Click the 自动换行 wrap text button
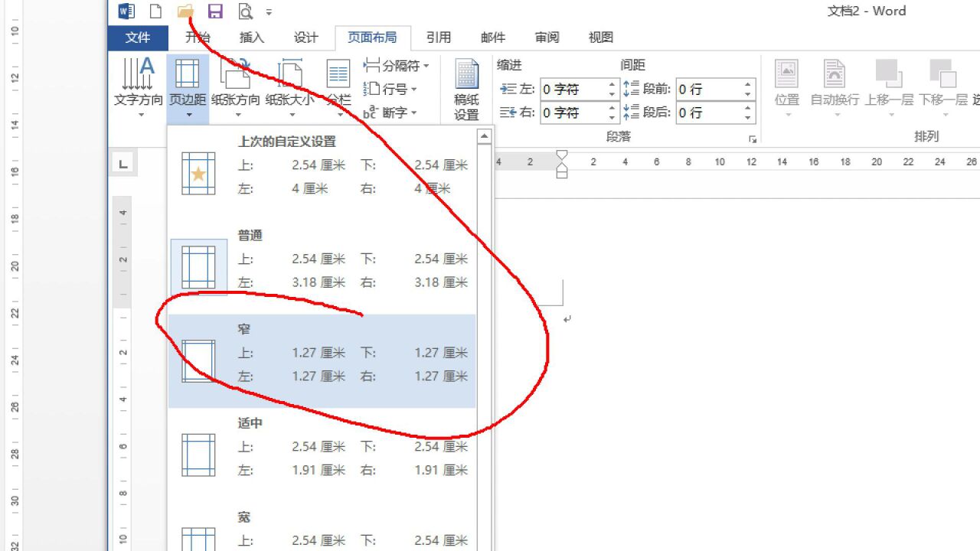The width and height of the screenshot is (980, 551). click(837, 88)
